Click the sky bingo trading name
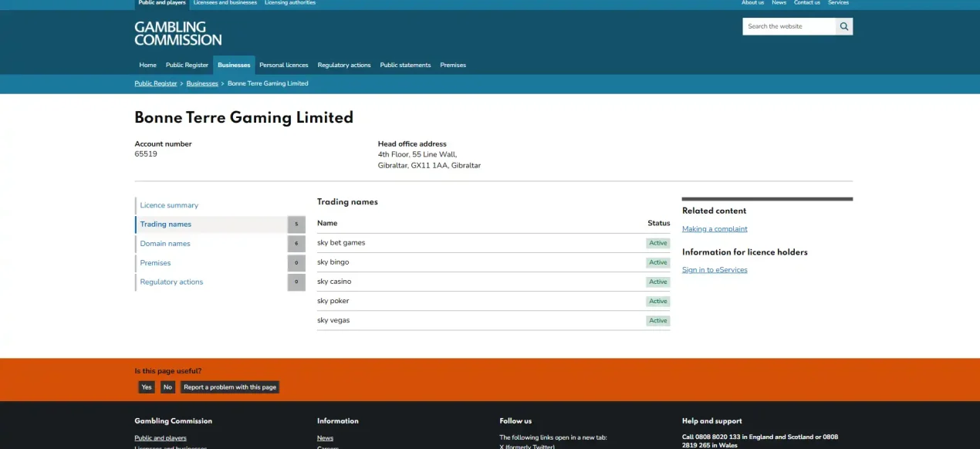Viewport: 980px width, 449px height. (x=333, y=262)
